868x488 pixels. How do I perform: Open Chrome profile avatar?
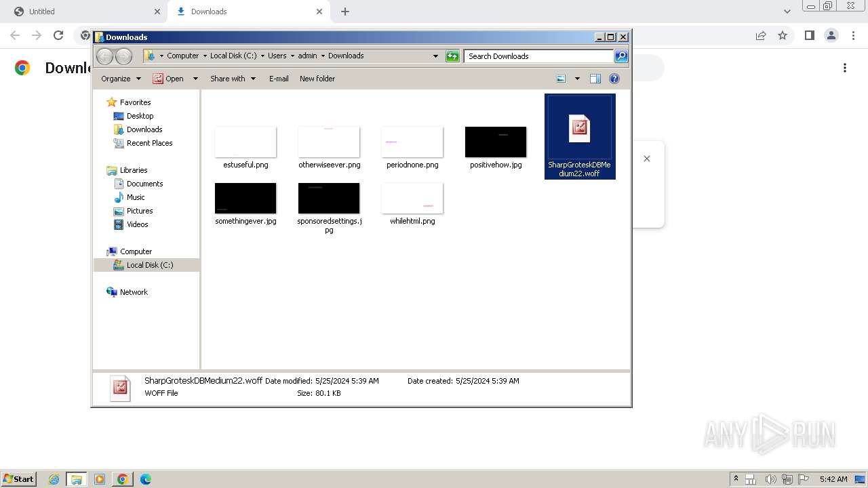click(x=831, y=35)
